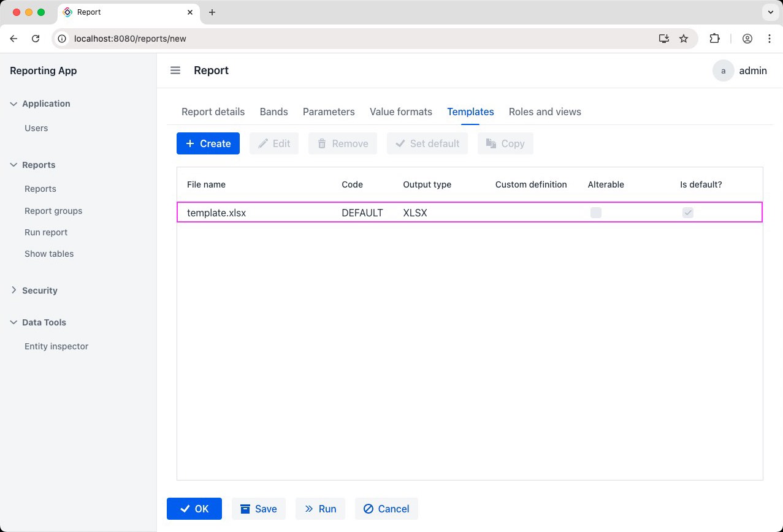This screenshot has height=532, width=783.
Task: Click the XLSX output type cell
Action: point(415,213)
